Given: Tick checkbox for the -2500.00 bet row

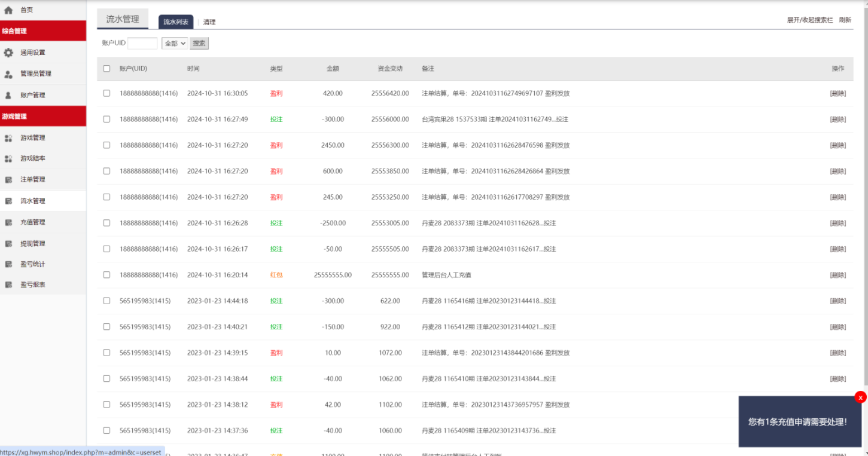Looking at the screenshot, I should click(x=106, y=223).
